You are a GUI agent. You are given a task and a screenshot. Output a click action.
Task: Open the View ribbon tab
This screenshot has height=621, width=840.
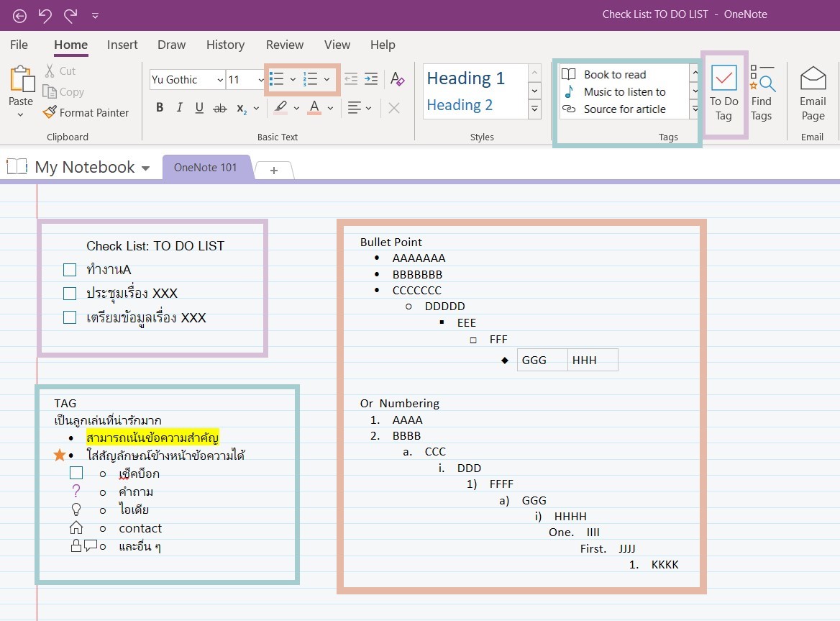(x=337, y=45)
